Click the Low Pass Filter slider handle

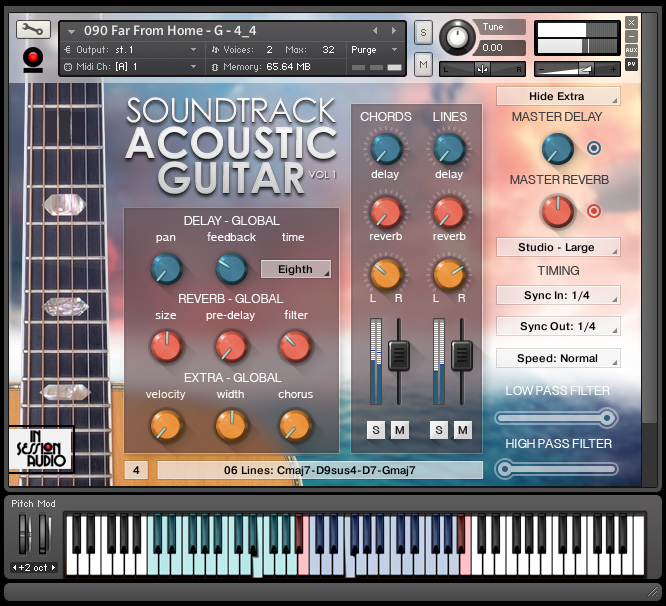click(608, 418)
